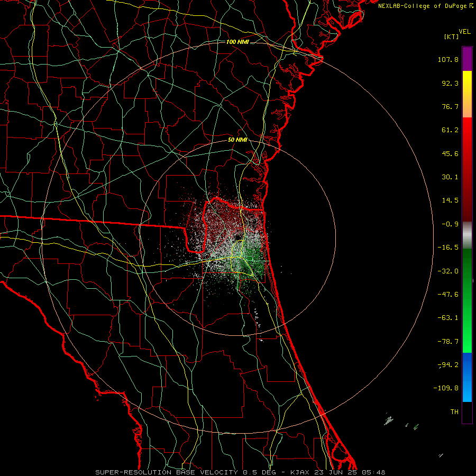This screenshot has width=476, height=476.
Task: Click the blue segment of the velocity color bar
Action: (467, 377)
